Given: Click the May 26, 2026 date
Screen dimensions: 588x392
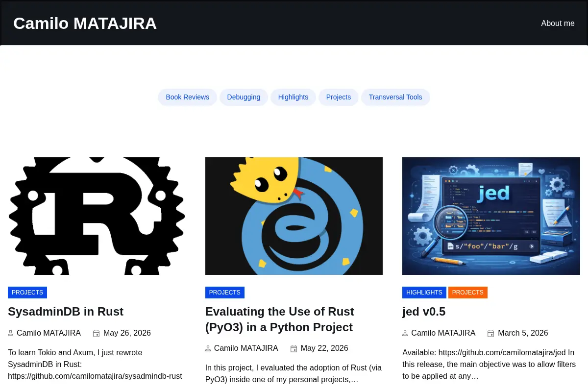Looking at the screenshot, I should (x=127, y=333).
